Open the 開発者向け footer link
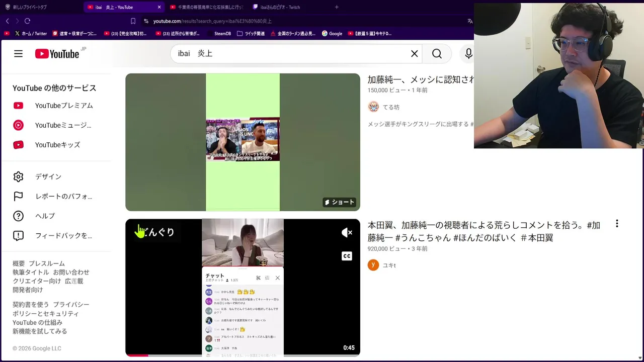 point(28,290)
